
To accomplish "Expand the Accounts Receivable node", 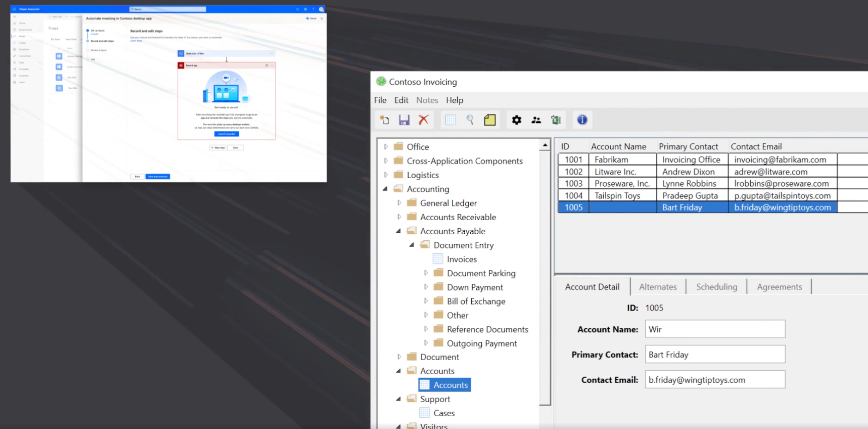I will point(400,217).
